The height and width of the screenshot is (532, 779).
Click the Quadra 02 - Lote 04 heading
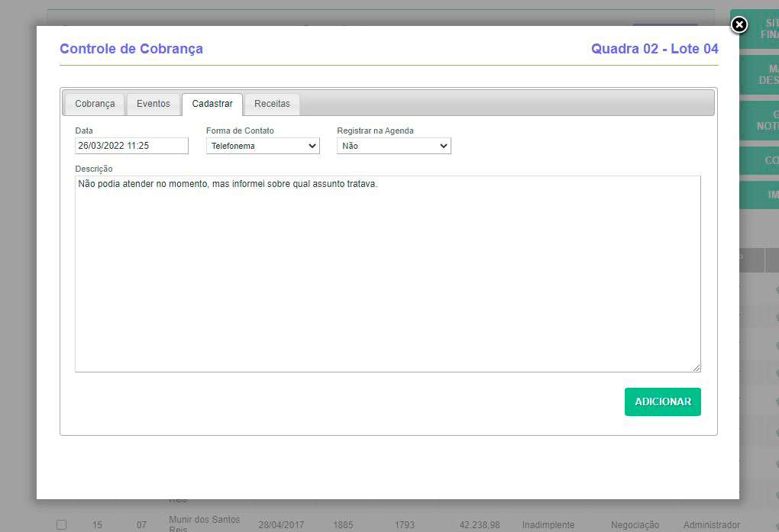click(x=655, y=49)
